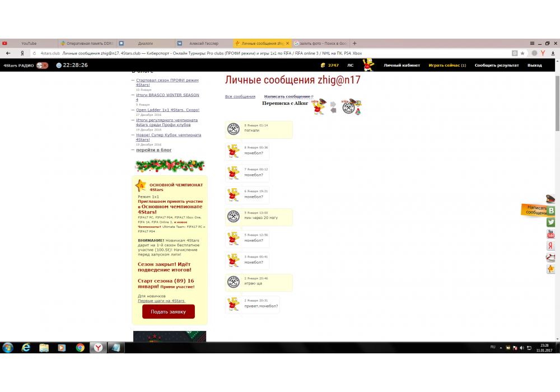
Task: Click Bart avatar on 'привет.монебол?' message
Action: pyautogui.click(x=234, y=304)
